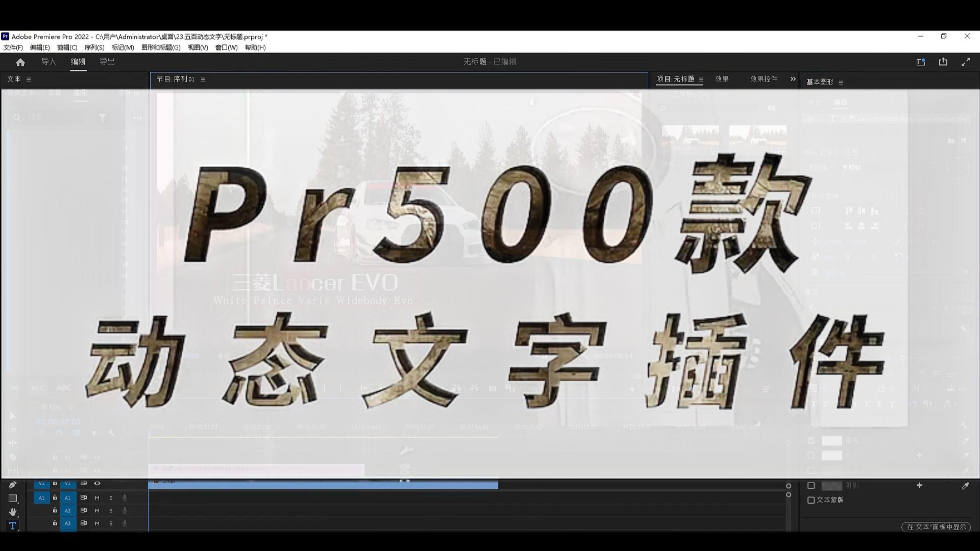Image resolution: width=980 pixels, height=551 pixels.
Task: Click 在"文本"面板中显示 button
Action: 936,527
